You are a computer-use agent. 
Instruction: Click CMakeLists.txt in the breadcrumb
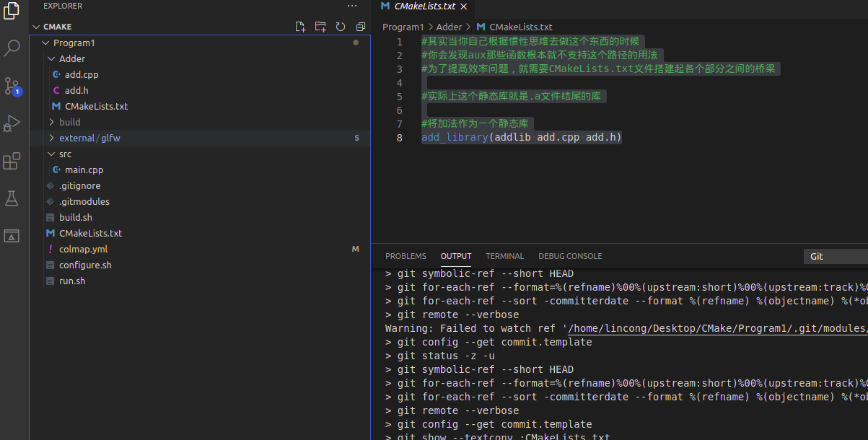point(521,27)
